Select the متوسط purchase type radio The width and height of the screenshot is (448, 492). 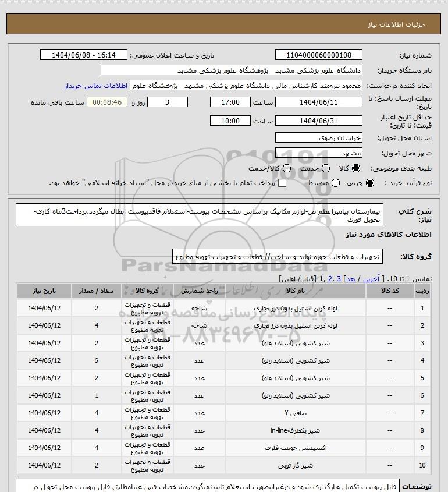coord(336,183)
